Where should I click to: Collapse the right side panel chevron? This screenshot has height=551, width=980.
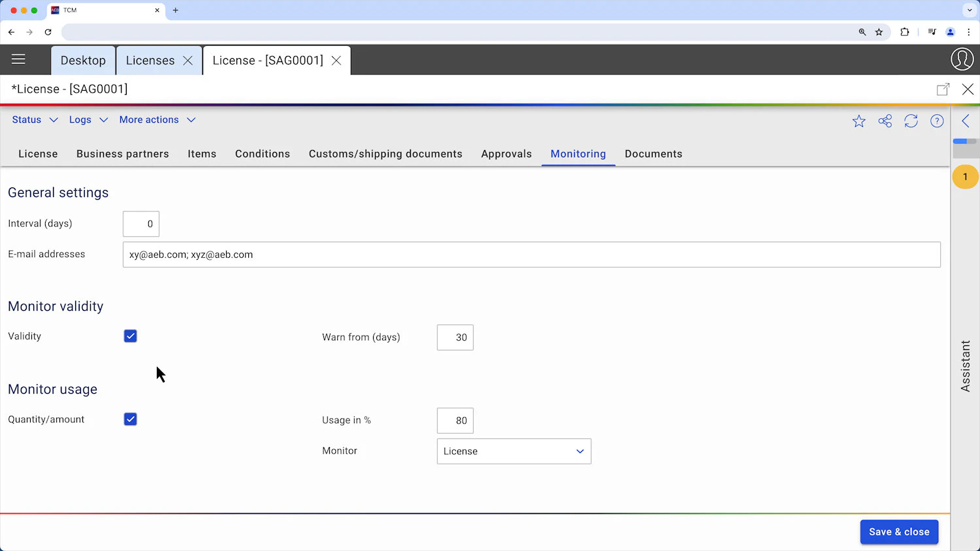click(966, 121)
